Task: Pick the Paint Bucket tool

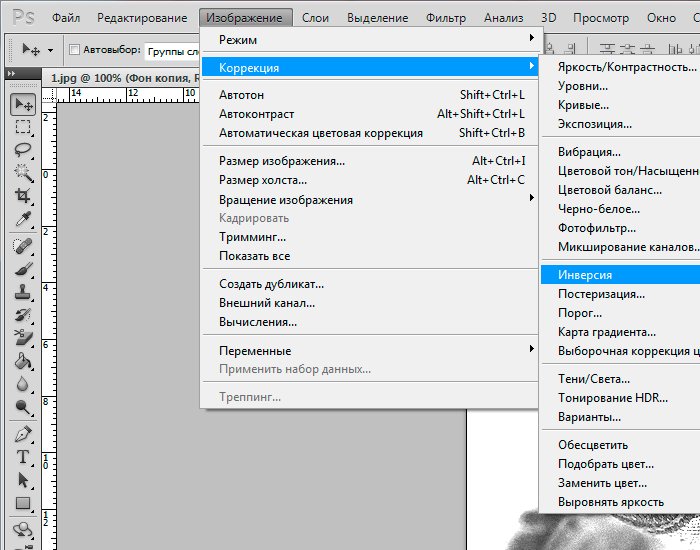Action: pos(23,361)
